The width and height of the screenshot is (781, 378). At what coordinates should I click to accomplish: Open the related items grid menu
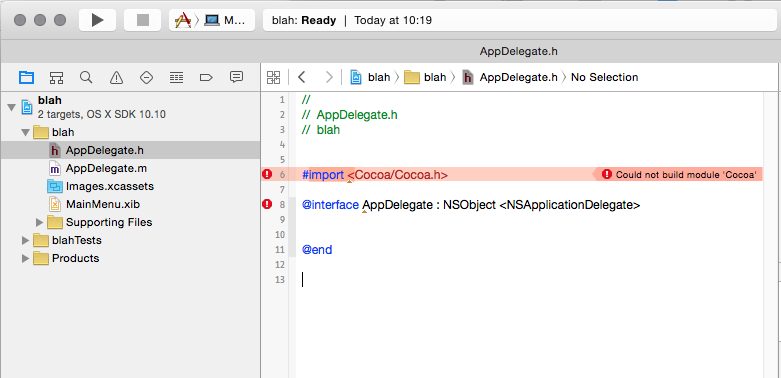273,77
